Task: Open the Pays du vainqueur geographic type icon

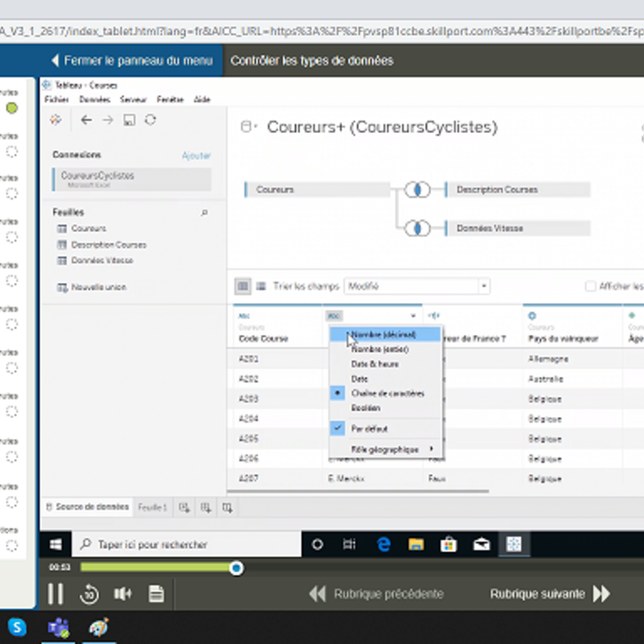Action: coord(532,316)
